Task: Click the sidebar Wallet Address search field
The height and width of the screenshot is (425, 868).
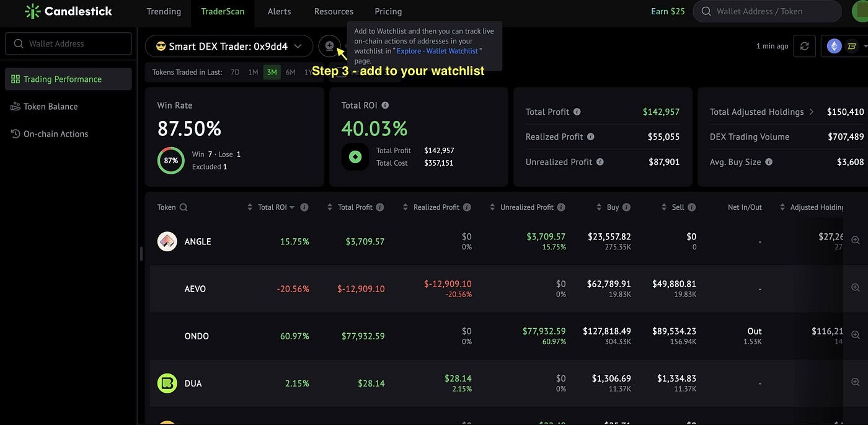Action: click(x=68, y=43)
